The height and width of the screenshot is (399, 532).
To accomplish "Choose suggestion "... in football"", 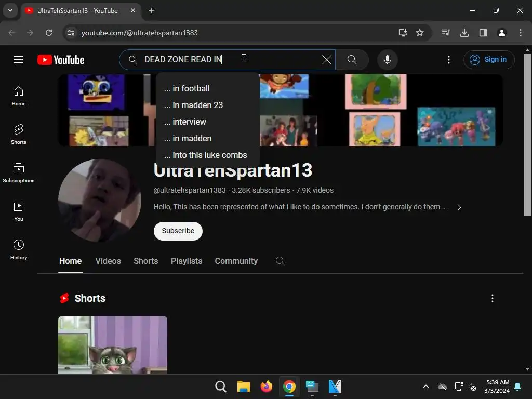I will click(x=208, y=88).
